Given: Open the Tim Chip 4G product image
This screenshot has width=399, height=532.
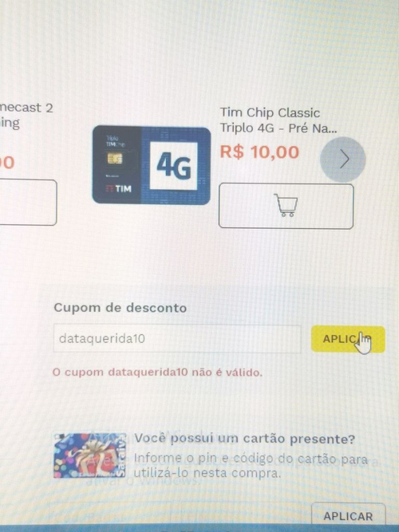Looking at the screenshot, I should (x=152, y=165).
